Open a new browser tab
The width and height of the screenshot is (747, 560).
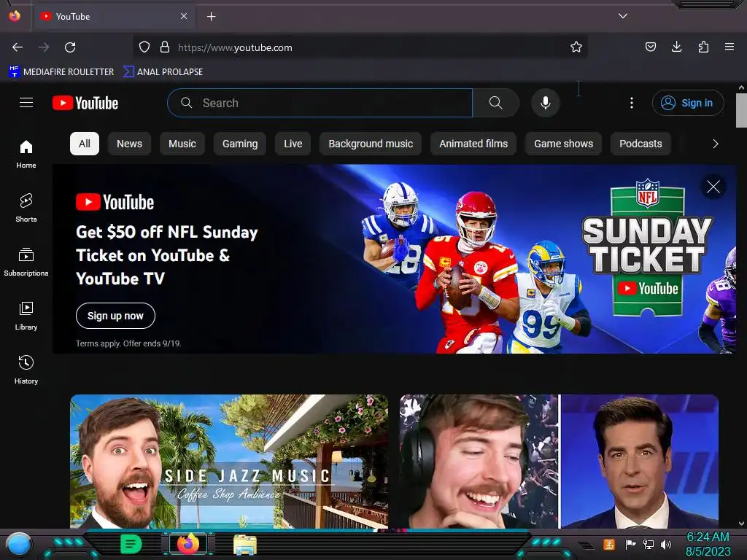tap(211, 17)
